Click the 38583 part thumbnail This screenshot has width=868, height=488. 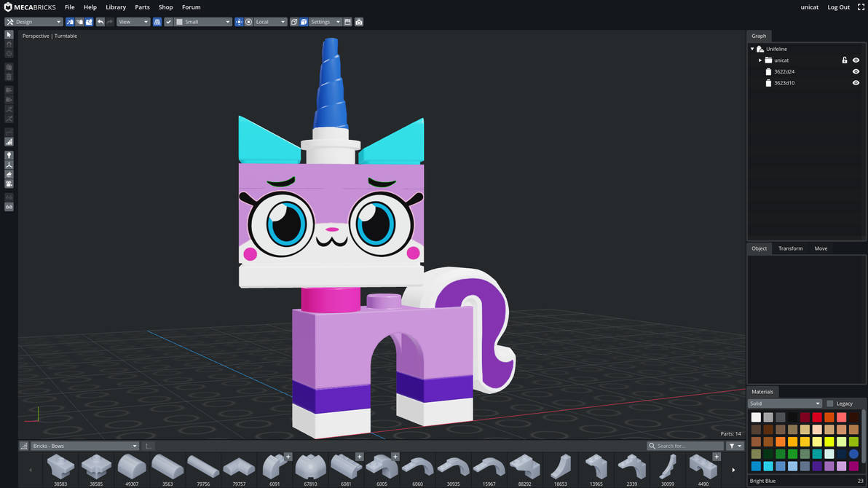pos(60,466)
